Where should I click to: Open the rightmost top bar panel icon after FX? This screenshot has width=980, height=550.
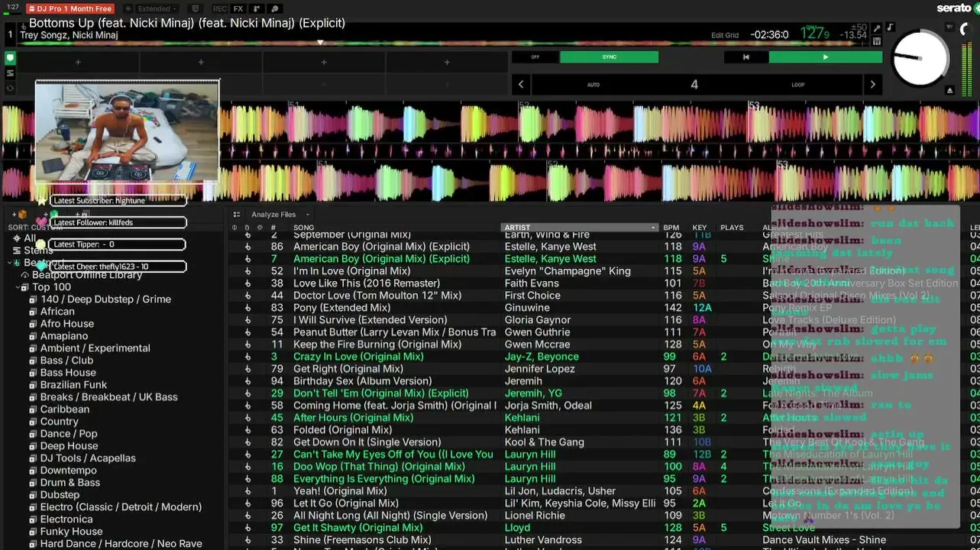click(x=275, y=8)
